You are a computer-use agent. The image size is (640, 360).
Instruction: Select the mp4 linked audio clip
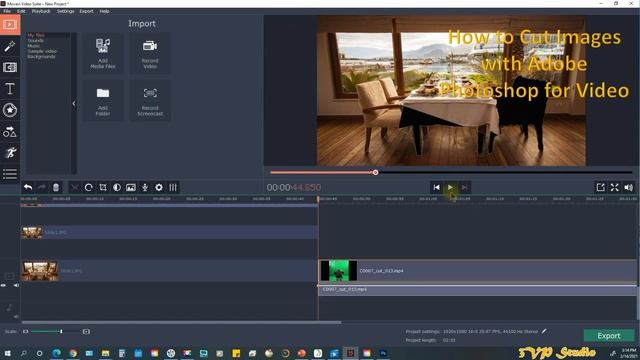[478, 290]
